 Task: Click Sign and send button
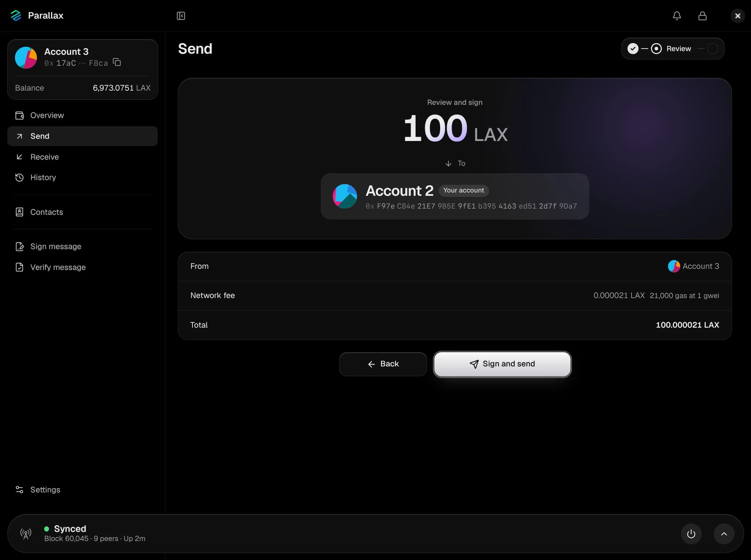[x=502, y=364]
